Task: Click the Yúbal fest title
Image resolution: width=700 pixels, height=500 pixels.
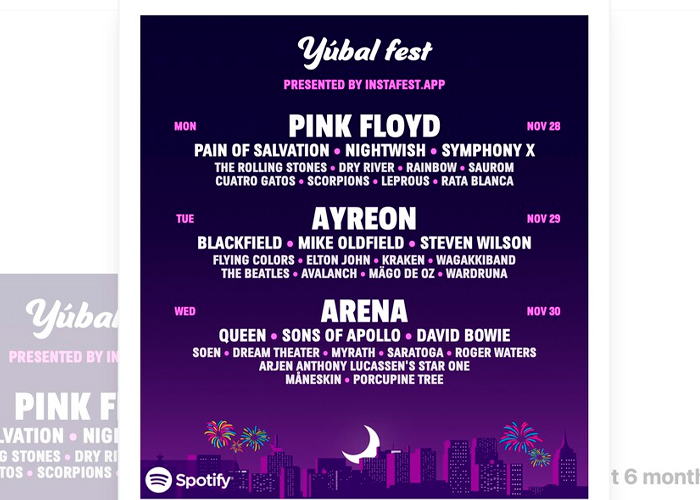Action: pyautogui.click(x=364, y=50)
